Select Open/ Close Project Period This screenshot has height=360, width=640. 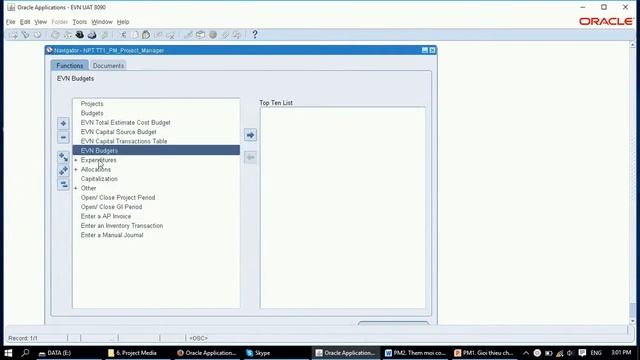pyautogui.click(x=118, y=198)
